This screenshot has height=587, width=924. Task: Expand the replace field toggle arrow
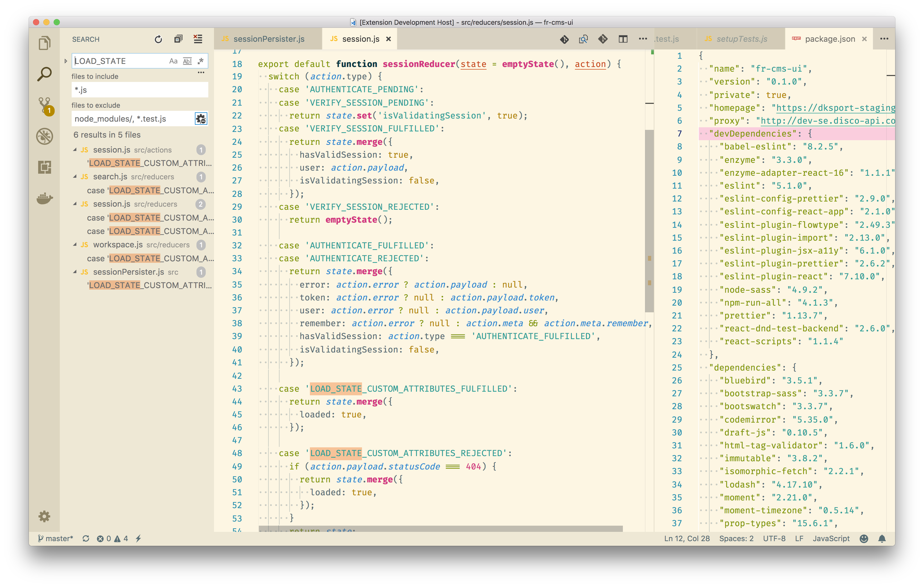point(66,61)
